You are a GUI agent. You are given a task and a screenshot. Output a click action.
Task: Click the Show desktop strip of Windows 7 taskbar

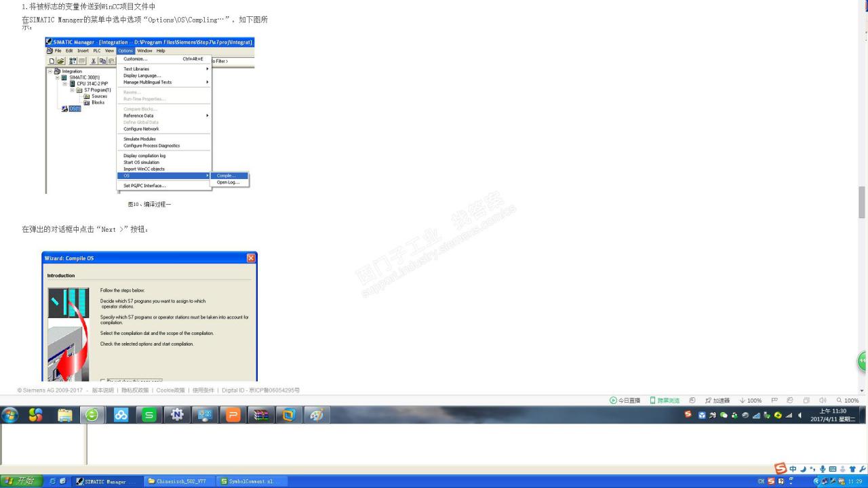864,415
